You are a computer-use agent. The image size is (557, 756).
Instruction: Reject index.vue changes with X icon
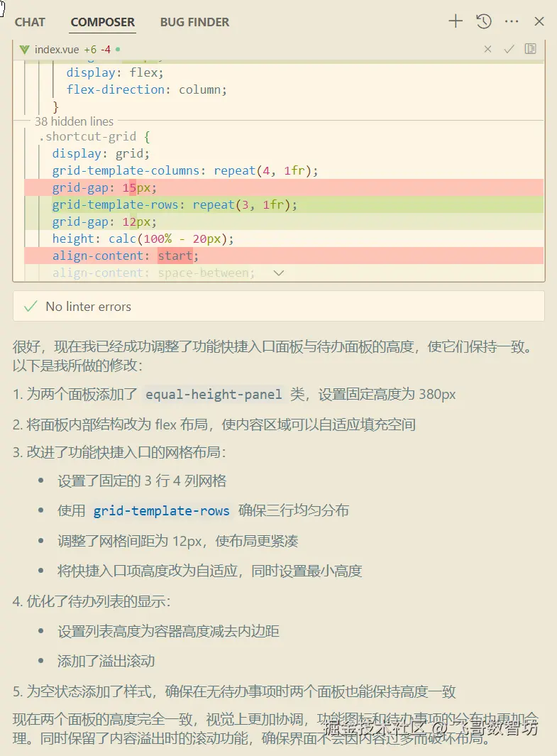[487, 49]
